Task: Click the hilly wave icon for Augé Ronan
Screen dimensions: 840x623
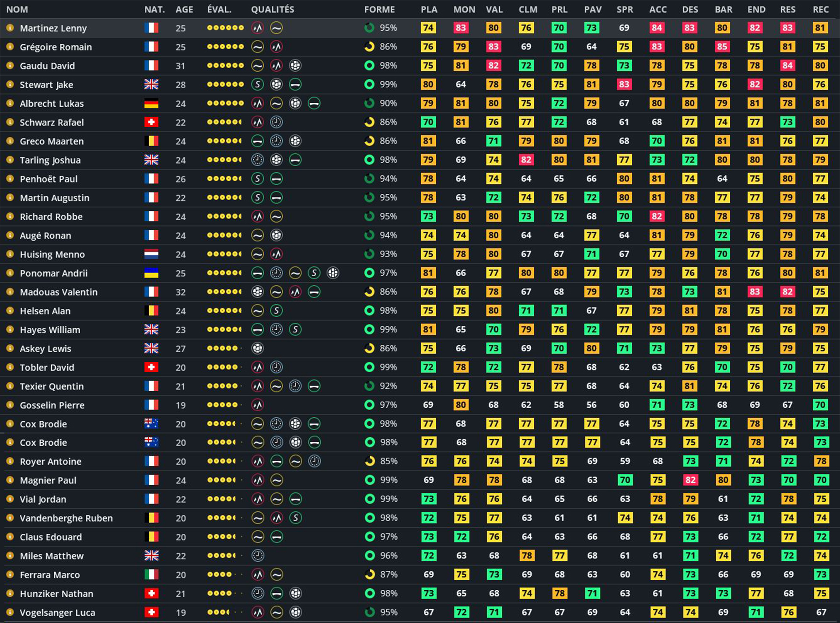Action: [x=257, y=235]
